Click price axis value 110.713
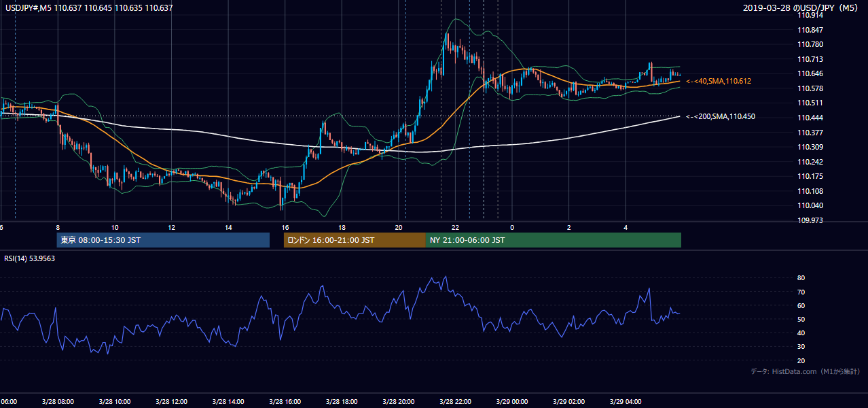The height and width of the screenshot is (408, 868). (x=810, y=59)
